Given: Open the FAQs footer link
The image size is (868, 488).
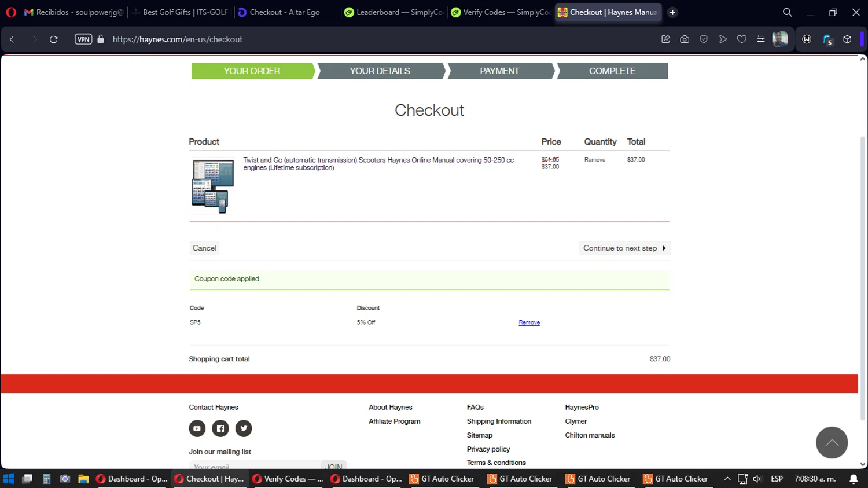Looking at the screenshot, I should [475, 408].
